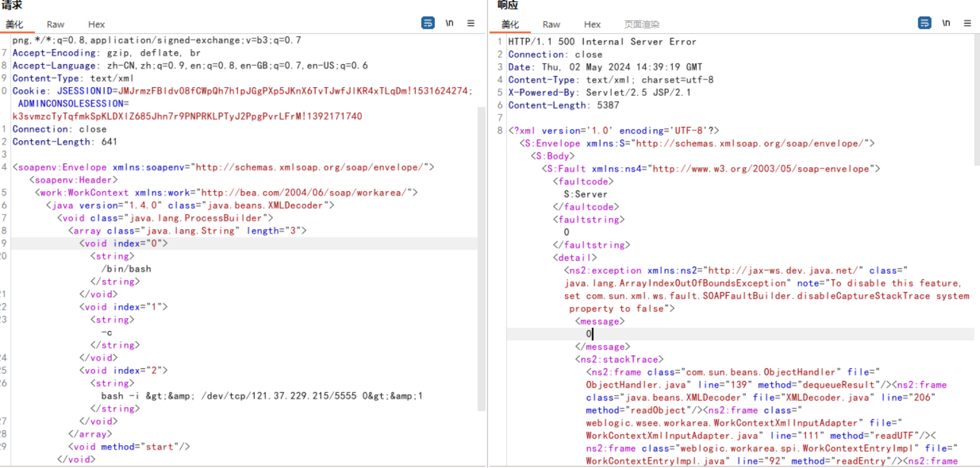Click the S:Server fault value

pyautogui.click(x=586, y=194)
